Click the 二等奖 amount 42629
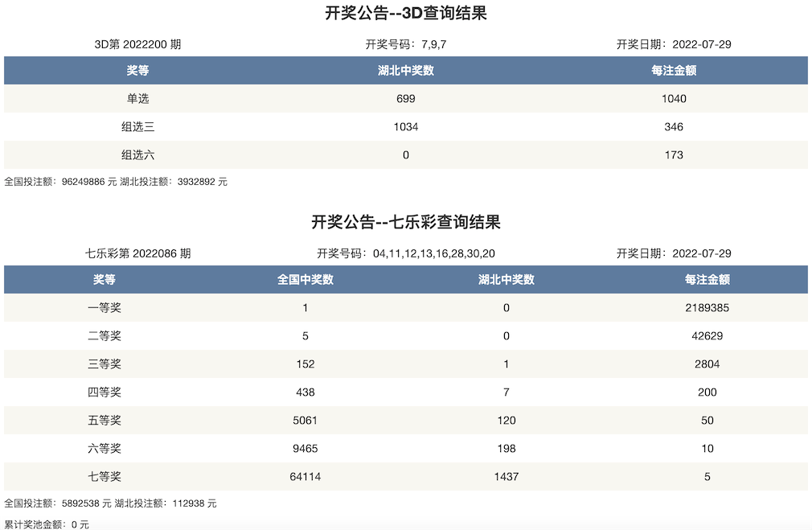 tap(707, 335)
